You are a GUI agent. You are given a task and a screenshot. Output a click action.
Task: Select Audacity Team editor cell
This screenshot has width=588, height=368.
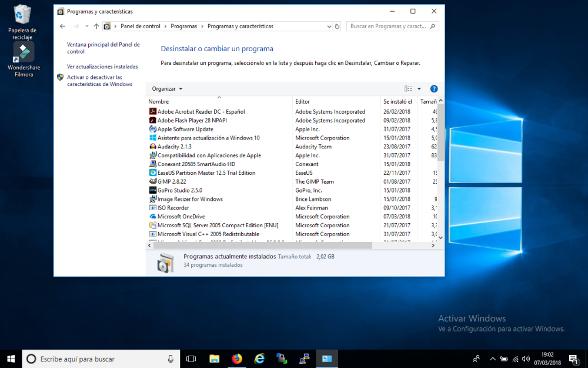click(313, 147)
